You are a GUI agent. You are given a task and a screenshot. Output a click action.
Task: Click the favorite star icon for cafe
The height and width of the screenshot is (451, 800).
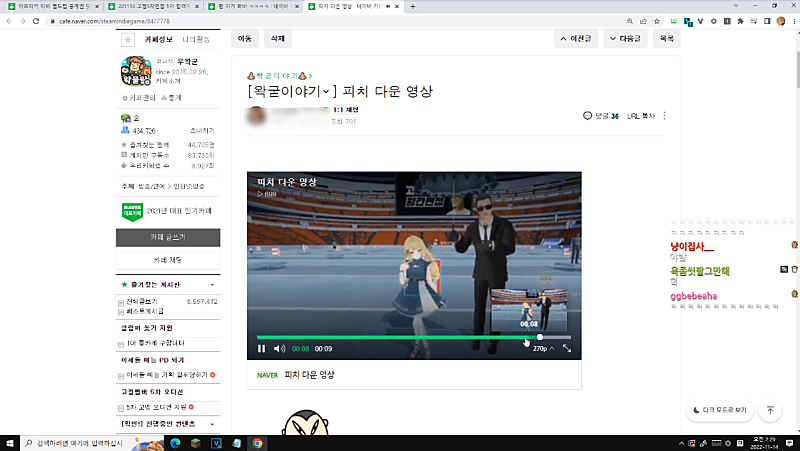tap(127, 40)
